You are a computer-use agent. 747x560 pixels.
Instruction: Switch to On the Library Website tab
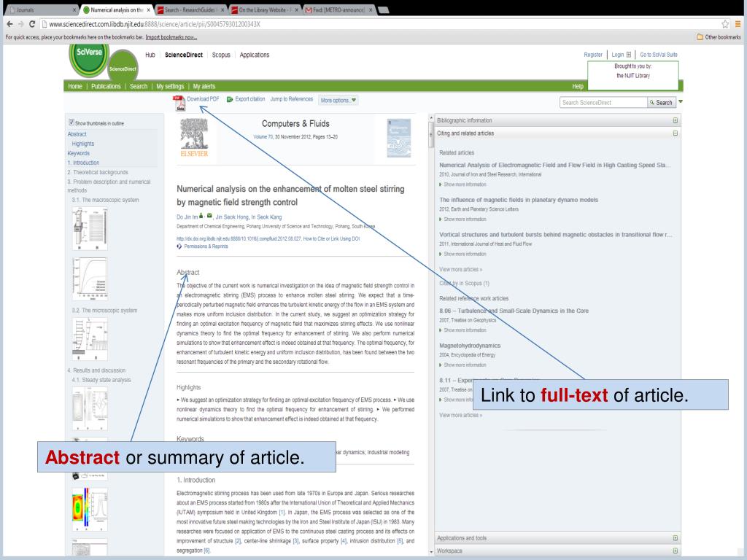[x=264, y=9]
